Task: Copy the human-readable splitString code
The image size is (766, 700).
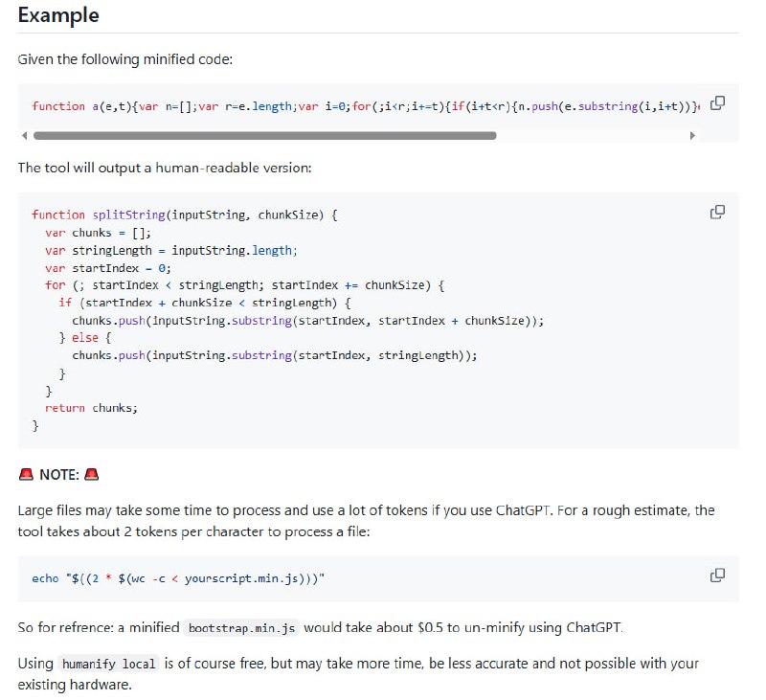Action: pyautogui.click(x=717, y=212)
